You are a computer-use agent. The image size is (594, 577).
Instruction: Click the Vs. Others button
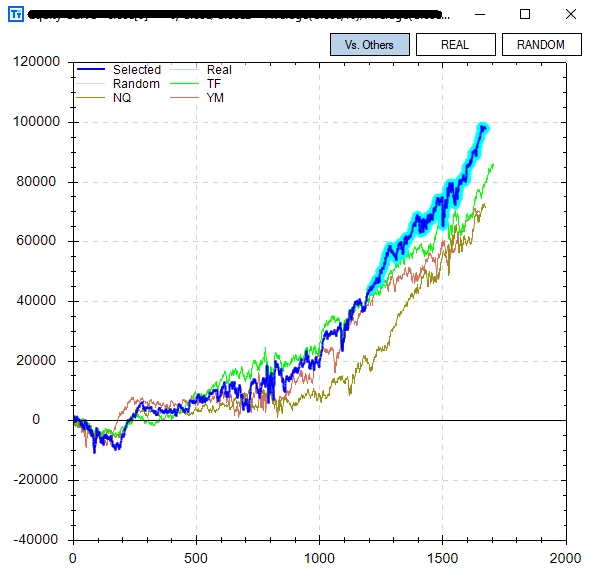tap(369, 45)
